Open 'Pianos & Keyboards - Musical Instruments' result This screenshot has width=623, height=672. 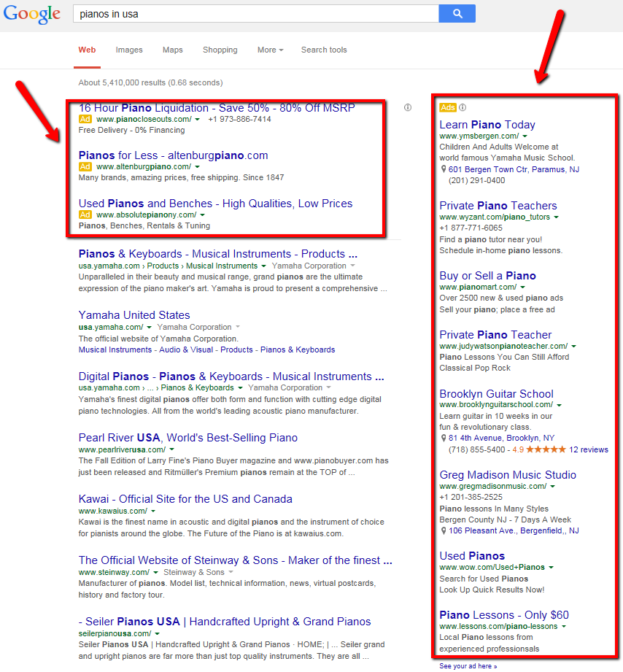(217, 254)
